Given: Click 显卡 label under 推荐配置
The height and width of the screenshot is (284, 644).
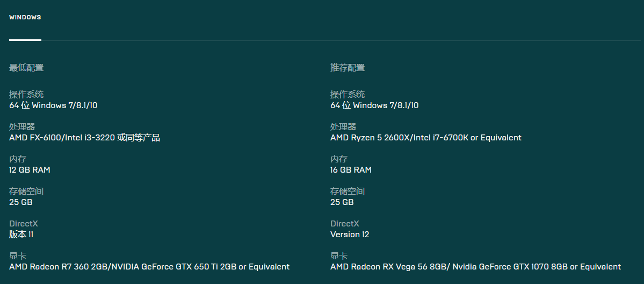Looking at the screenshot, I should 339,256.
